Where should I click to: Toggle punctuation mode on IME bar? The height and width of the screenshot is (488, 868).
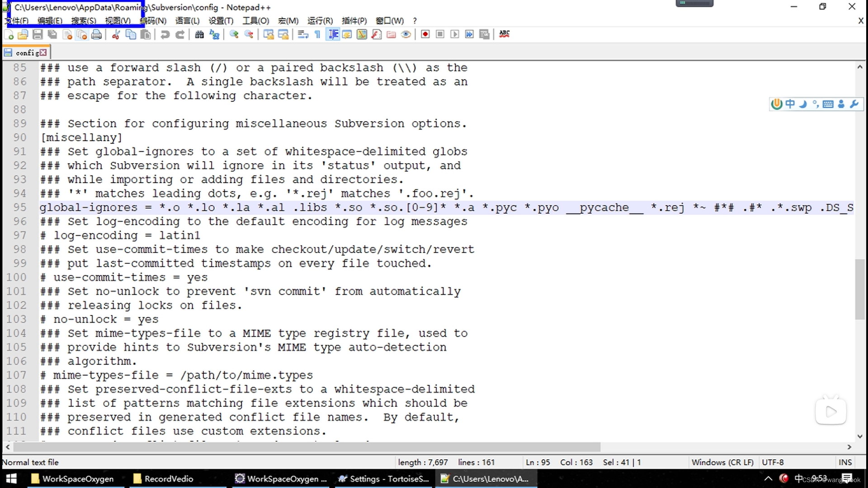pyautogui.click(x=816, y=104)
